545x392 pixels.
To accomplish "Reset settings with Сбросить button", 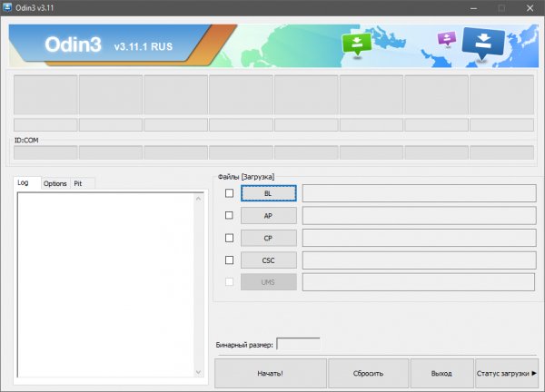I will click(x=369, y=373).
